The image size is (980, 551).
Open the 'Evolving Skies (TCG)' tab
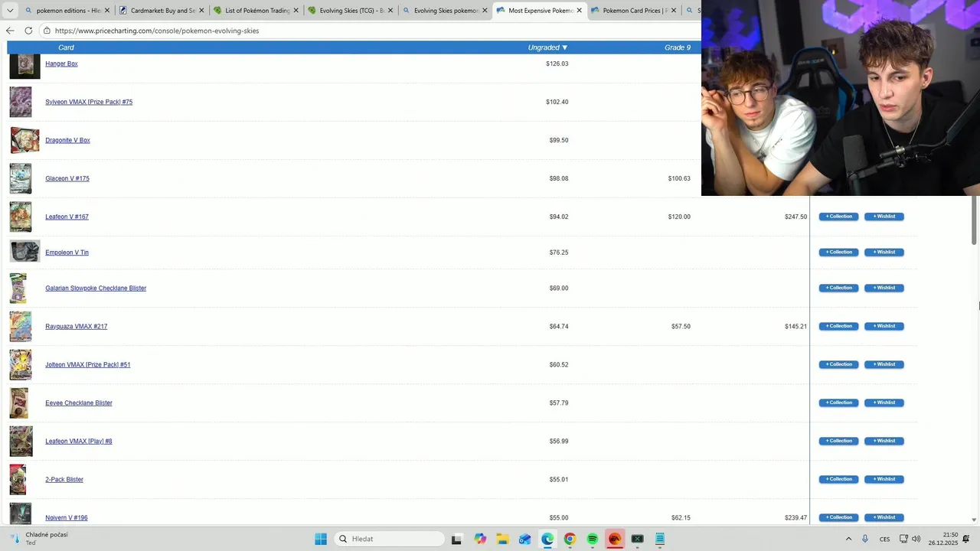[349, 11]
